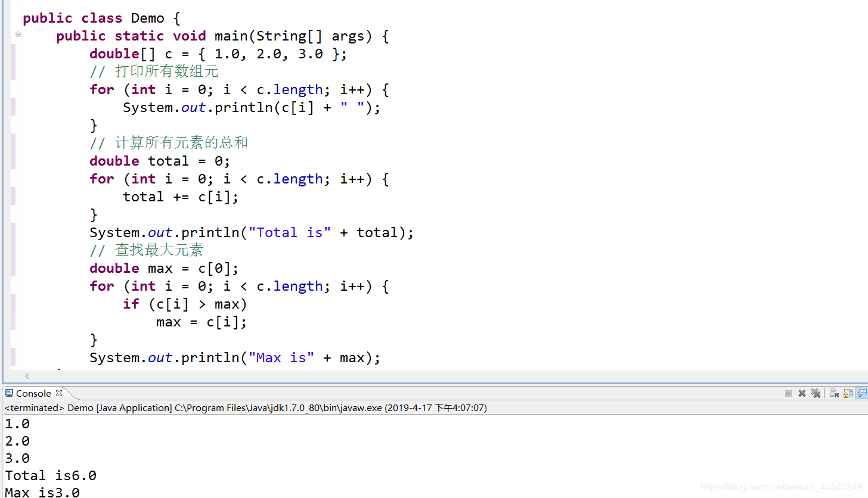This screenshot has width=868, height=498.
Task: Click 'public class Demo {' line
Action: 101,18
